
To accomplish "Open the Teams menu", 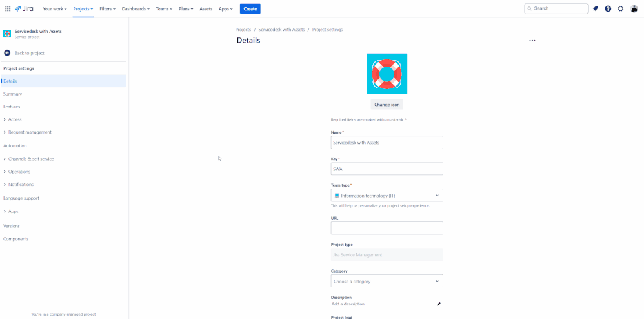I will click(165, 8).
